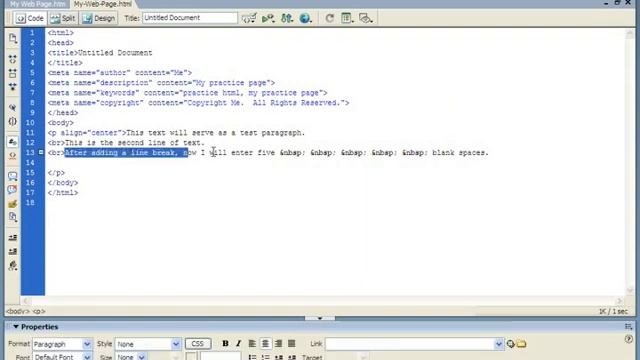Click the vertical scrollbar of code view

point(629,162)
